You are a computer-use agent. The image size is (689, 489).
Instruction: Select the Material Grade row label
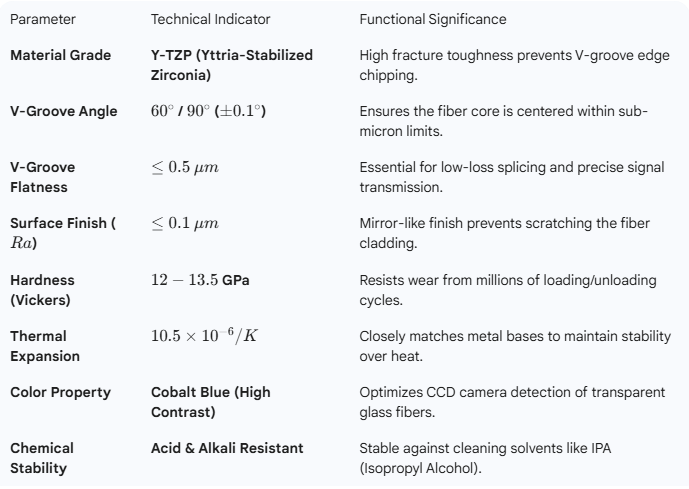(x=60, y=54)
